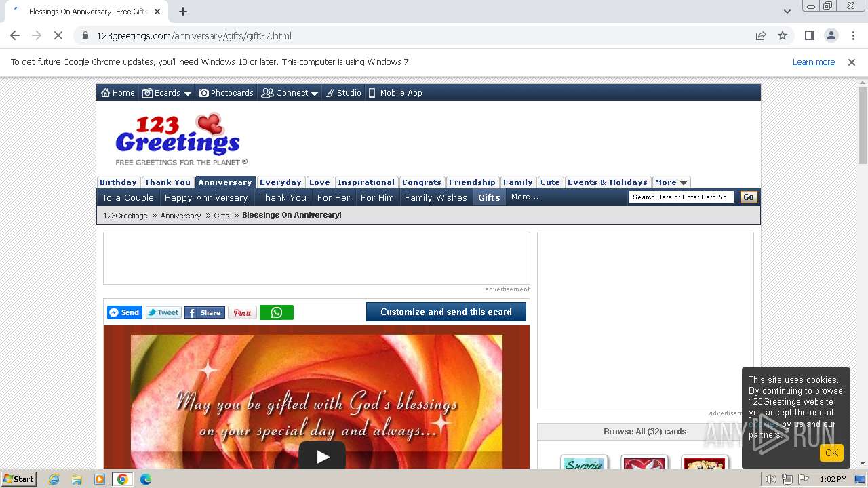Image resolution: width=868 pixels, height=488 pixels.
Task: Select the Birthday category tab
Action: click(x=118, y=182)
